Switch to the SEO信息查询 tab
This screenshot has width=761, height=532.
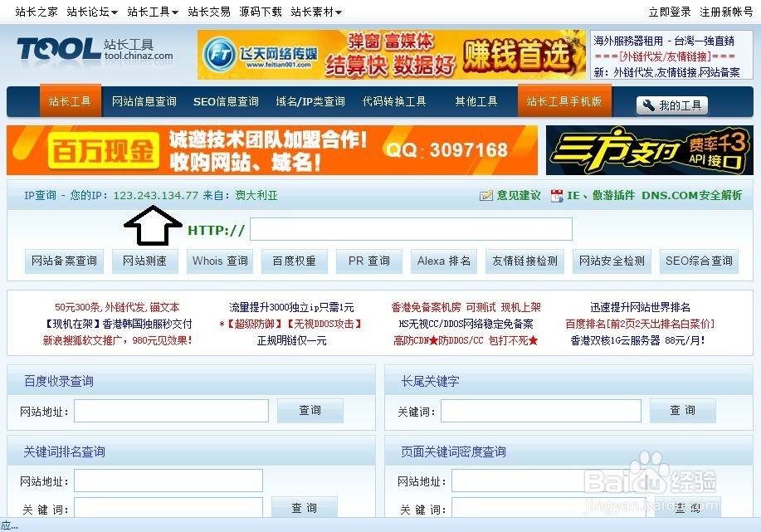tap(225, 100)
